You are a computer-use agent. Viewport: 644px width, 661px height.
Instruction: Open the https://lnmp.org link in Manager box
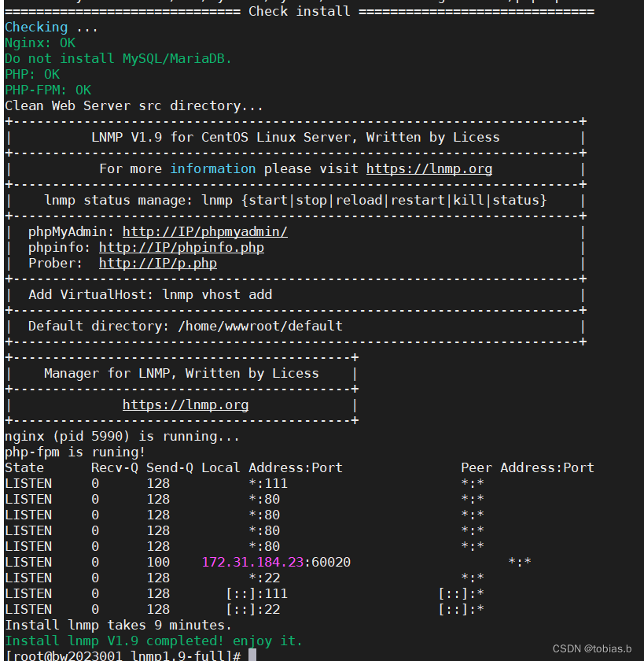(x=186, y=405)
